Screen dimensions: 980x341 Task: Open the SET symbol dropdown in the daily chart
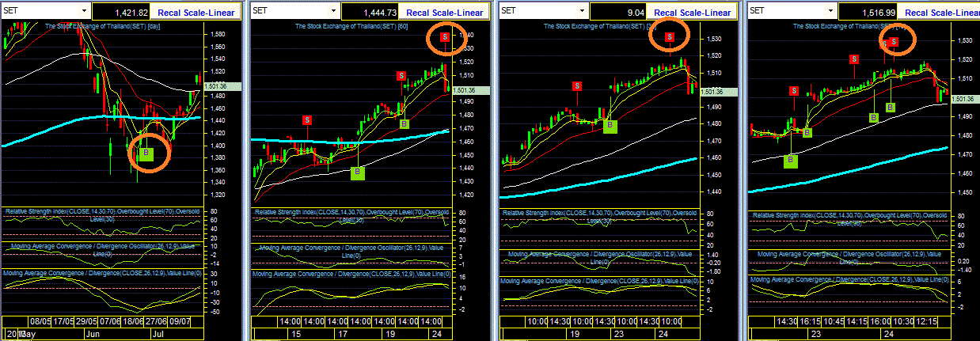[82, 11]
